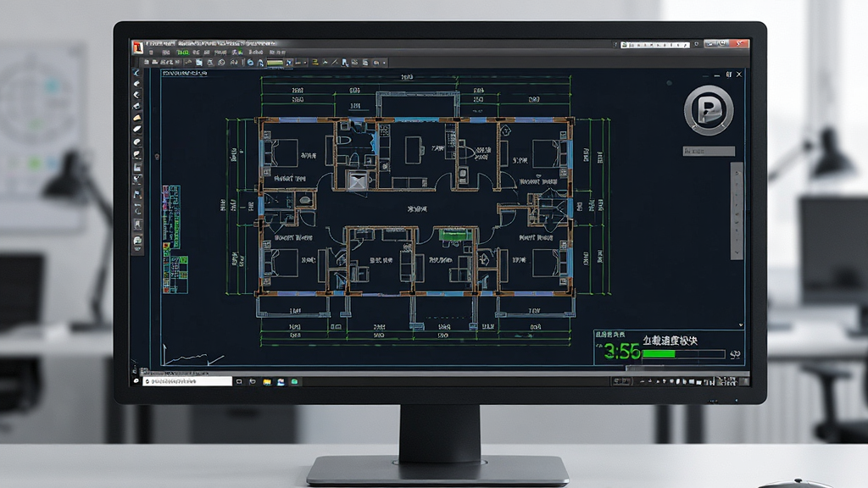Click the orange application logo in the title bar

pos(137,47)
